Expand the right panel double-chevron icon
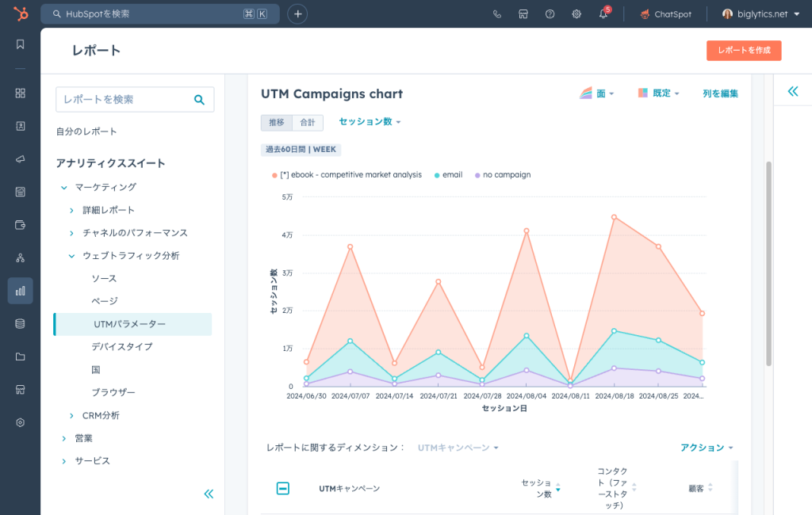Screen dimensions: 812x515 point(792,91)
